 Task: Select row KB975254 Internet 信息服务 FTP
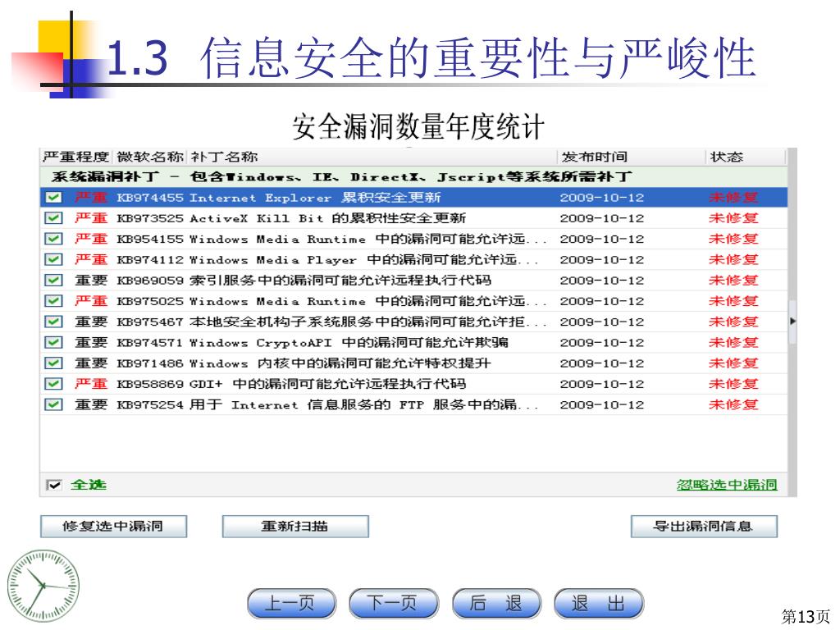pyautogui.click(x=413, y=404)
